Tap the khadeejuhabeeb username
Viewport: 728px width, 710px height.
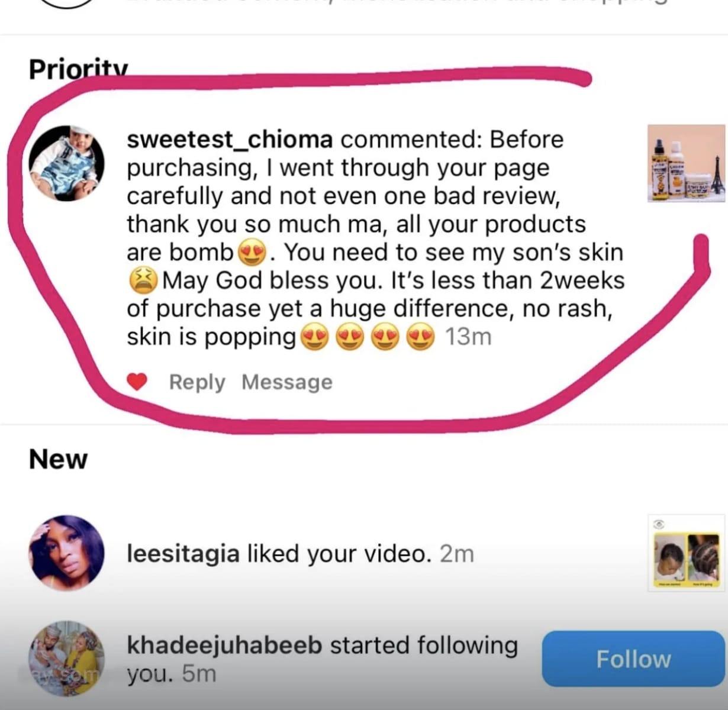point(224,645)
